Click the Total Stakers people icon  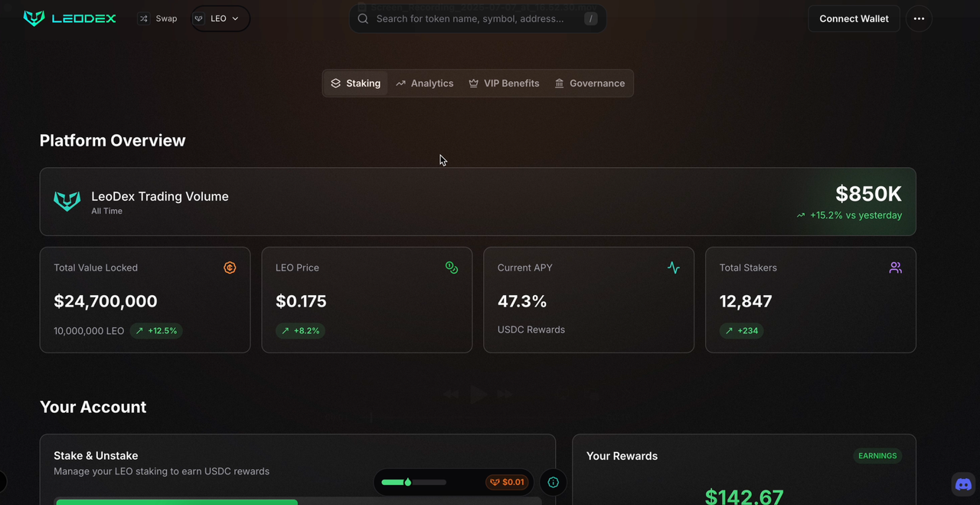tap(895, 267)
